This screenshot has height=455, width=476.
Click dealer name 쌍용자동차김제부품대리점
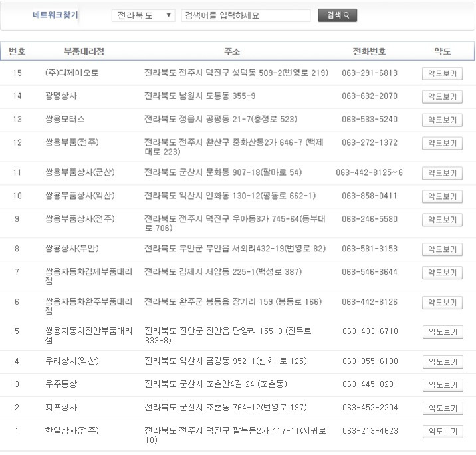click(x=88, y=276)
